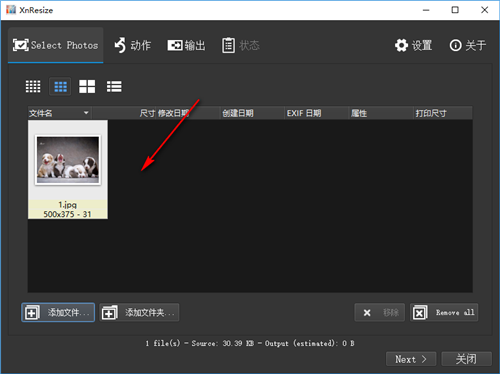Sort by 打印尺寸 column header
This screenshot has height=374, width=500.
coord(443,113)
